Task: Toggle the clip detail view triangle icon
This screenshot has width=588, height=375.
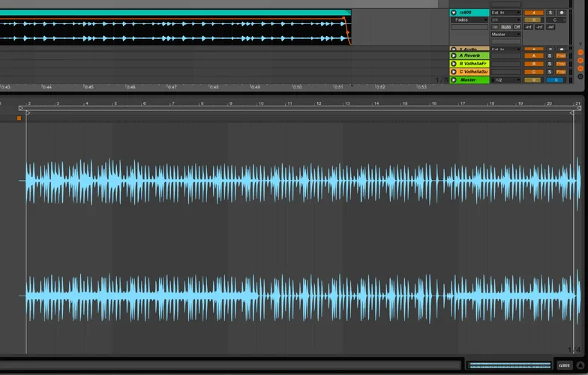Action: 580,364
